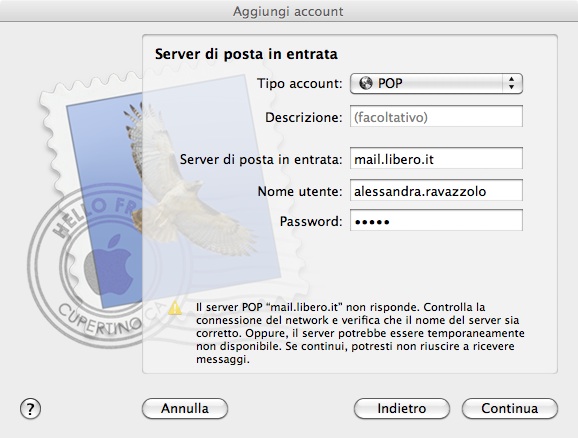Open help with the question mark button

coord(30,409)
